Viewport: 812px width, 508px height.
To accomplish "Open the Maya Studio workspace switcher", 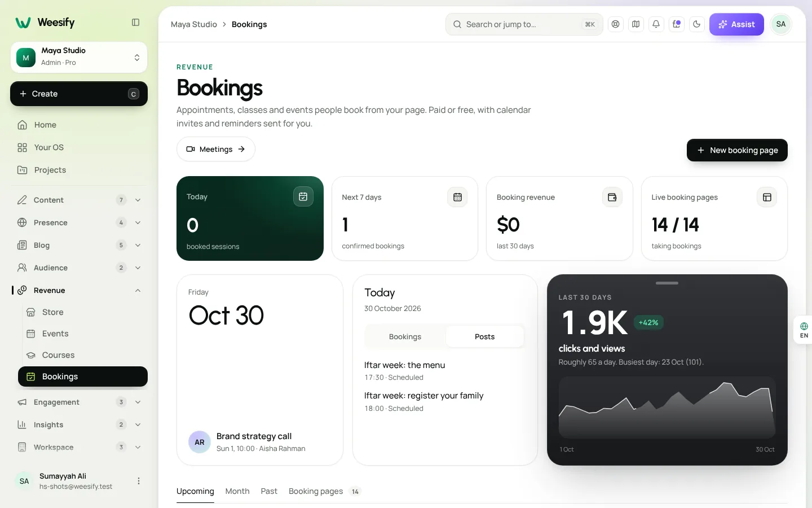I will (x=79, y=58).
